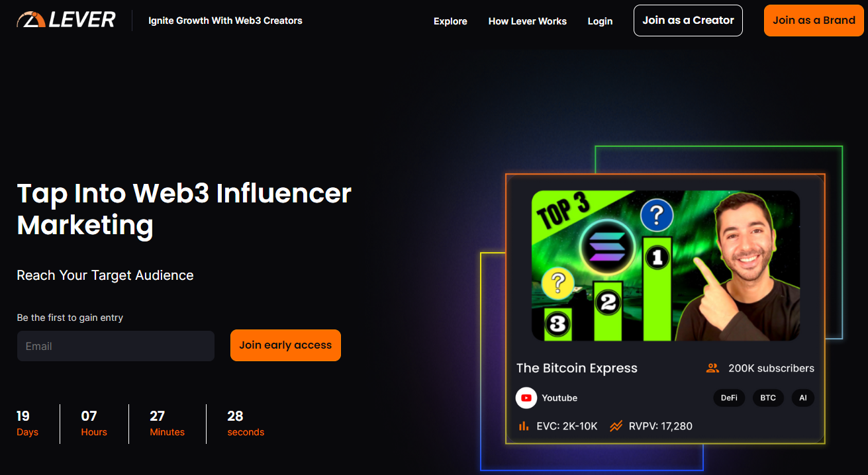Viewport: 868px width, 475px height.
Task: Click Join as a Creator button
Action: click(688, 21)
